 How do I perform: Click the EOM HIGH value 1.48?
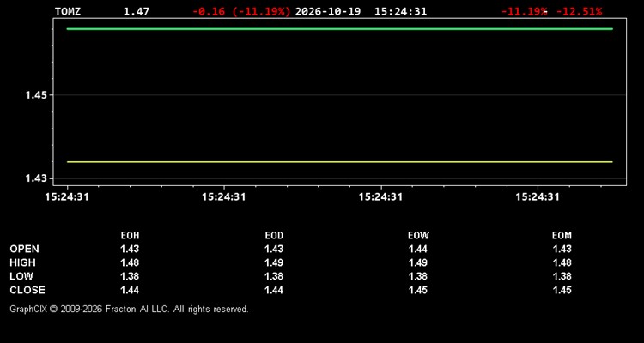pyautogui.click(x=562, y=262)
